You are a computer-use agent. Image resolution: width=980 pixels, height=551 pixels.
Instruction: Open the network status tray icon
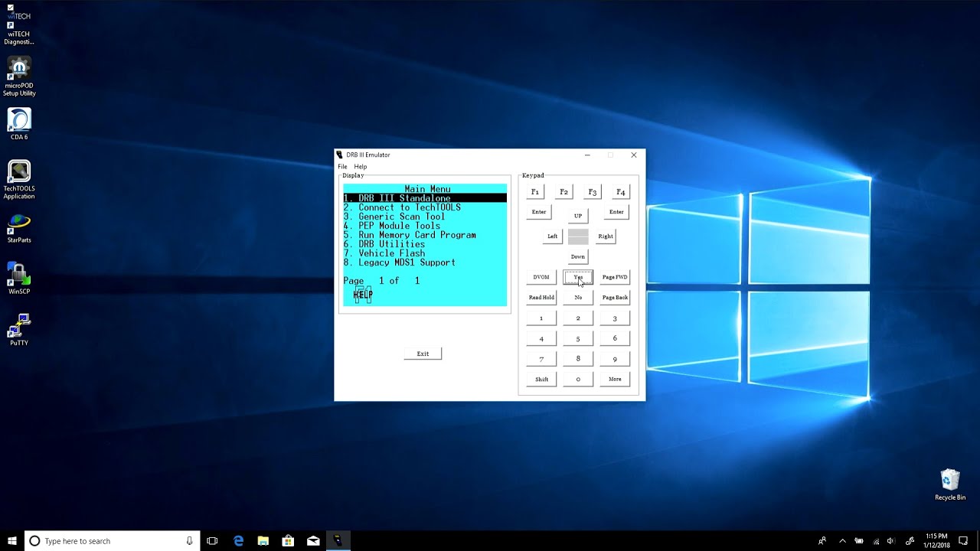pos(876,541)
